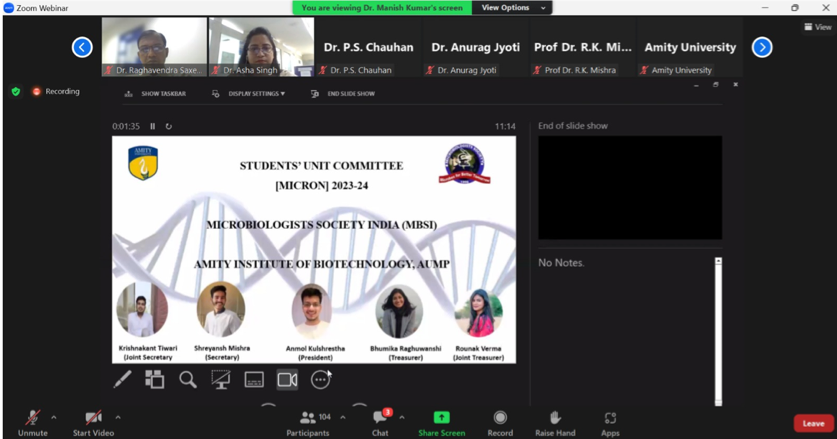Close the presenter view inner window
The height and width of the screenshot is (439, 837).
point(736,85)
